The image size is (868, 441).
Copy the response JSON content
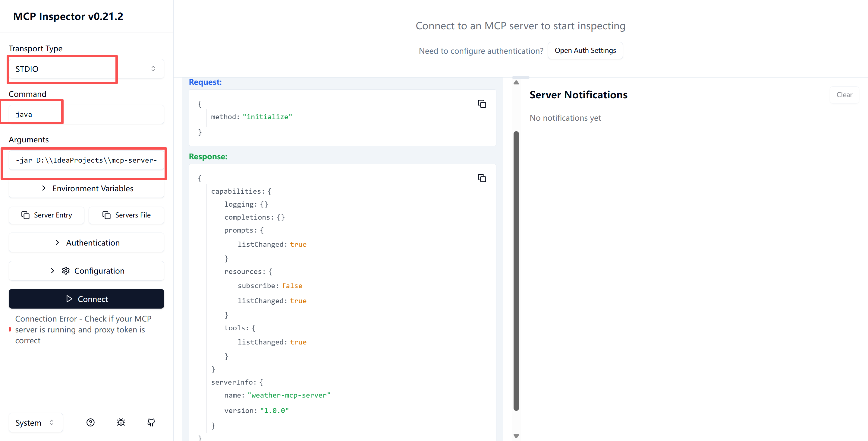[482, 178]
